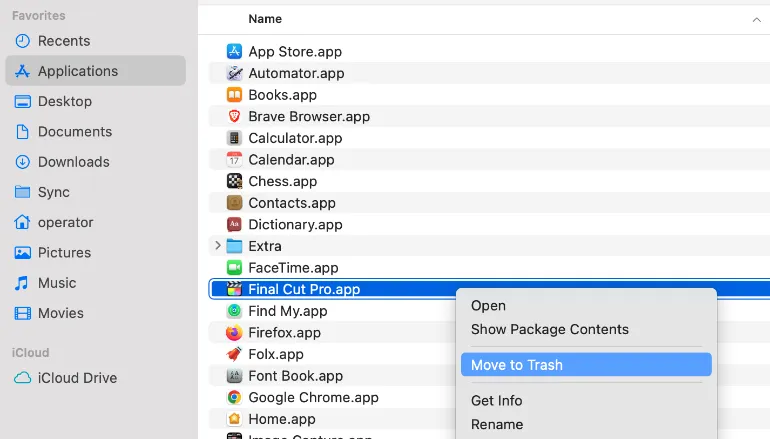Image resolution: width=770 pixels, height=439 pixels.
Task: Select Dictionary.app file name
Action: [295, 224]
